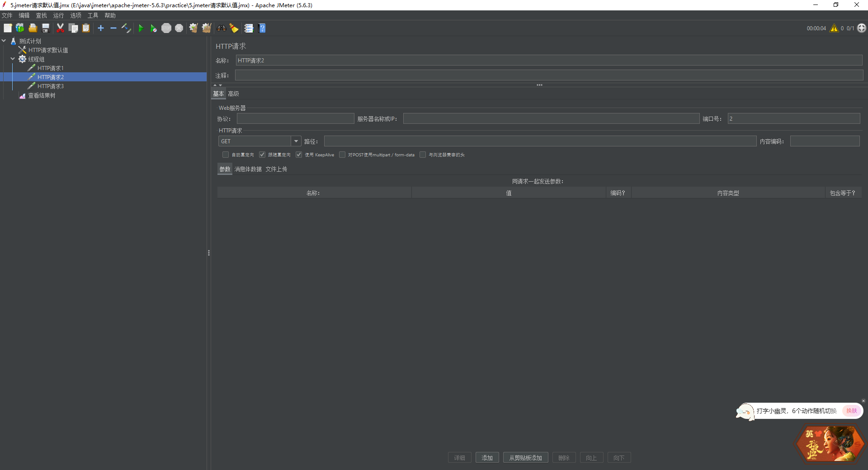This screenshot has height=470, width=868.
Task: Open the 帮助 menu
Action: click(110, 15)
